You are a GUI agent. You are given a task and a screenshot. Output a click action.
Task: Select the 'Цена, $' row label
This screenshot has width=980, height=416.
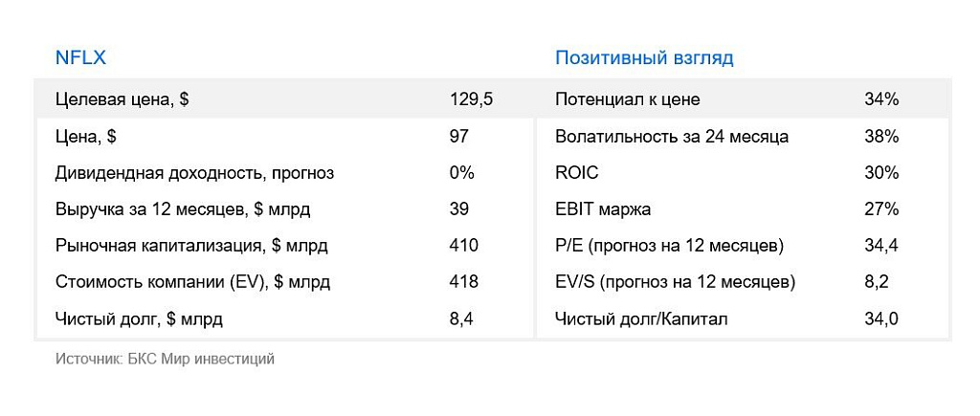tap(86, 137)
